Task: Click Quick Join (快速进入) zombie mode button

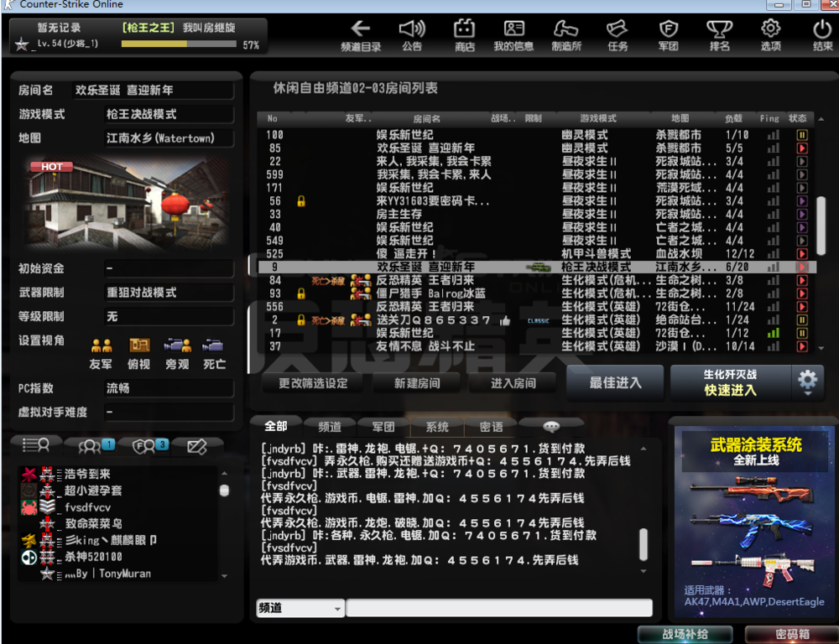Action: click(731, 382)
